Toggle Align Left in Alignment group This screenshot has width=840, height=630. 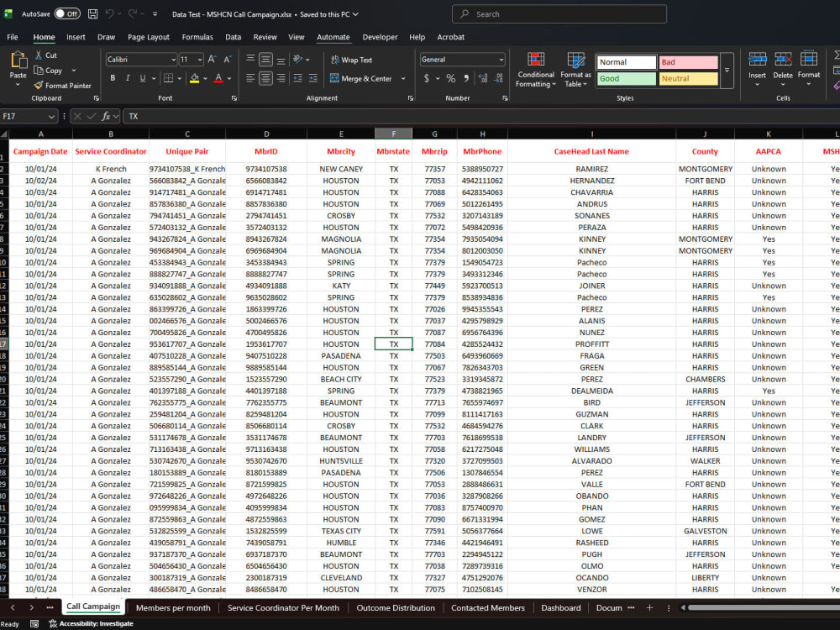(x=250, y=78)
